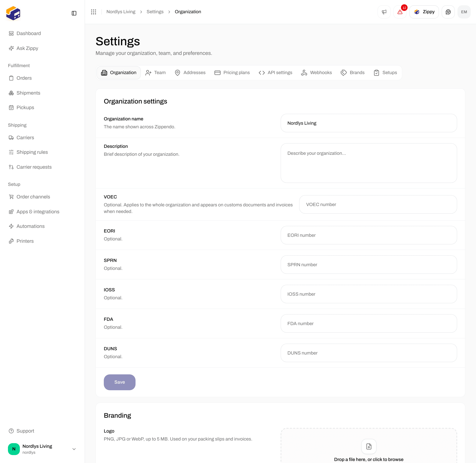Image resolution: width=476 pixels, height=463 pixels.
Task: Open announcements megaphone icon
Action: (384, 12)
